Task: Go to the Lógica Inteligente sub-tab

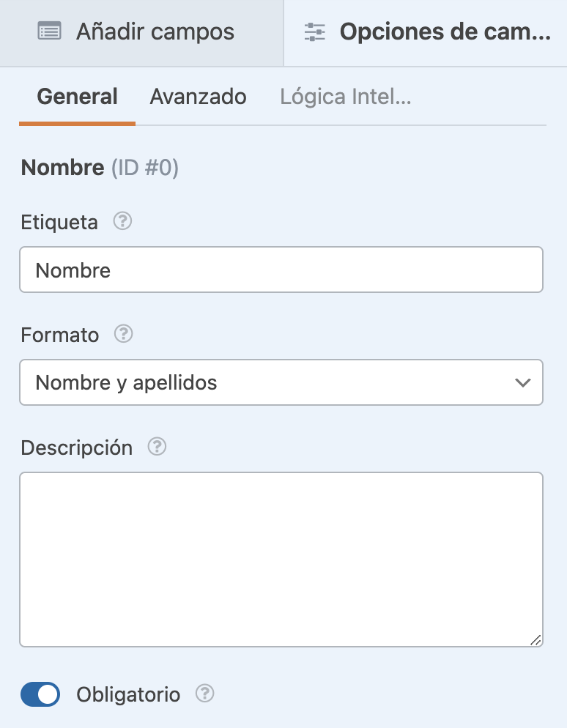Action: point(345,97)
